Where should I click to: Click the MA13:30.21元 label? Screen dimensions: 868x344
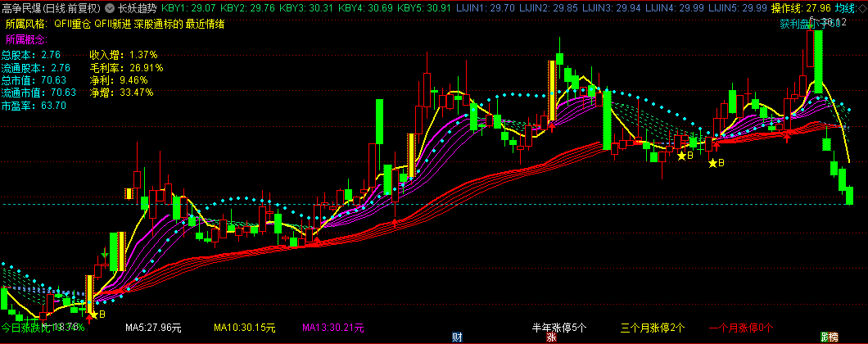point(333,328)
